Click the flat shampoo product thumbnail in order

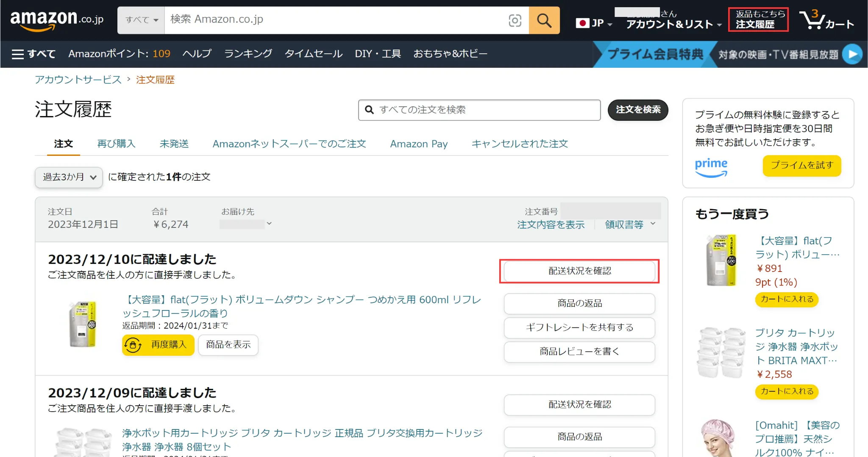83,324
